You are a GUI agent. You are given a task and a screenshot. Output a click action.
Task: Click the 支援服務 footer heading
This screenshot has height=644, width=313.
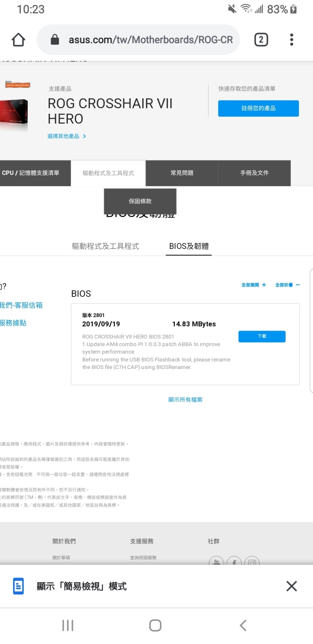coord(142,541)
